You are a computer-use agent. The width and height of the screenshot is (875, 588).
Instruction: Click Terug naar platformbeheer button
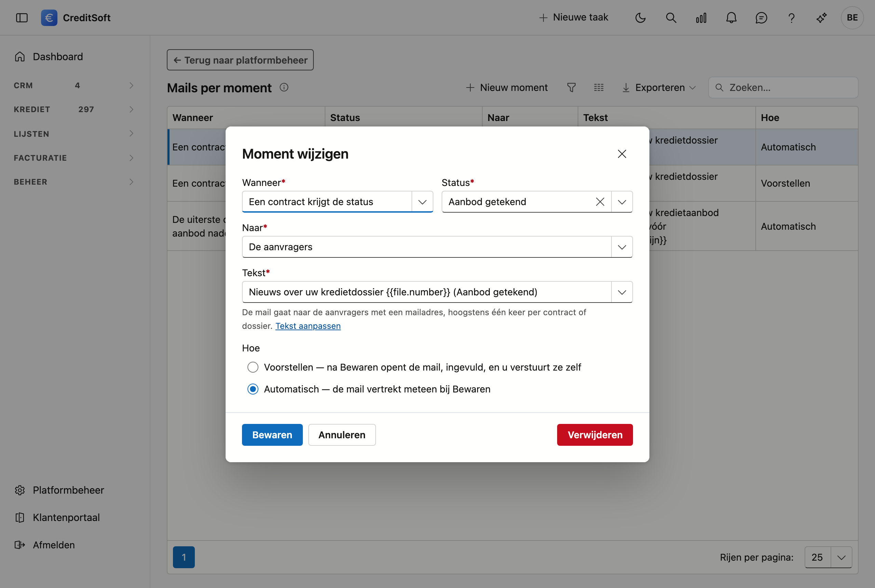240,60
